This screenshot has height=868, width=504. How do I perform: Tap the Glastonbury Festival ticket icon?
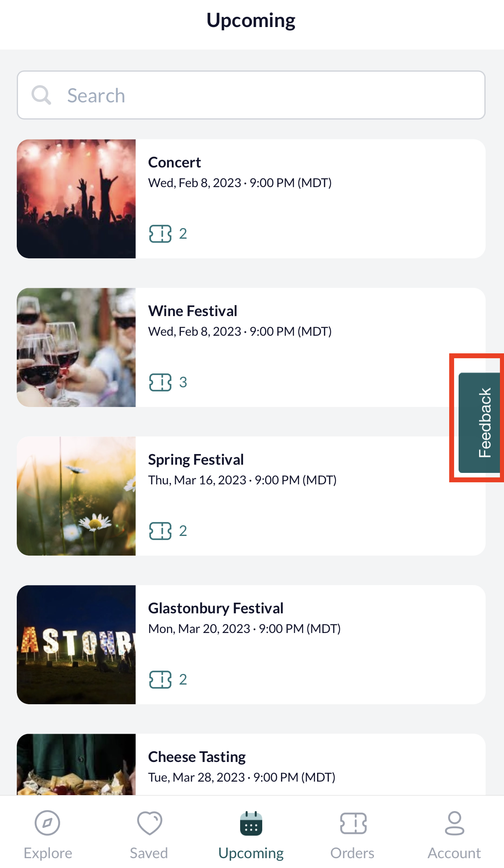[160, 680]
